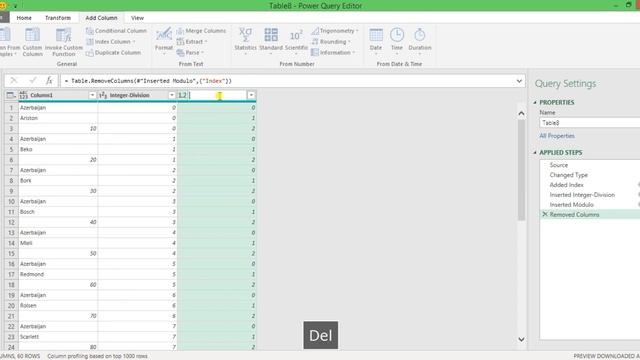640x360 pixels.
Task: Open the Parse dropdown
Action: click(190, 53)
